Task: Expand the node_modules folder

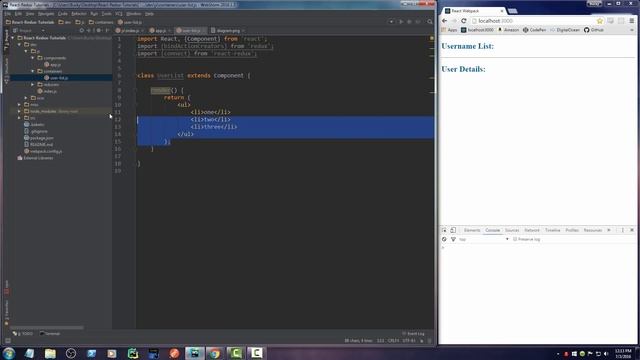Action: coord(19,111)
